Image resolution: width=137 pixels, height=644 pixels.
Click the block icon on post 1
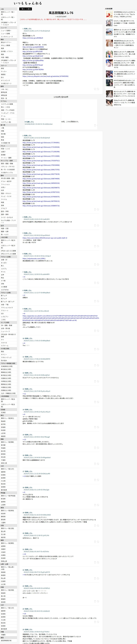tap(98, 89)
